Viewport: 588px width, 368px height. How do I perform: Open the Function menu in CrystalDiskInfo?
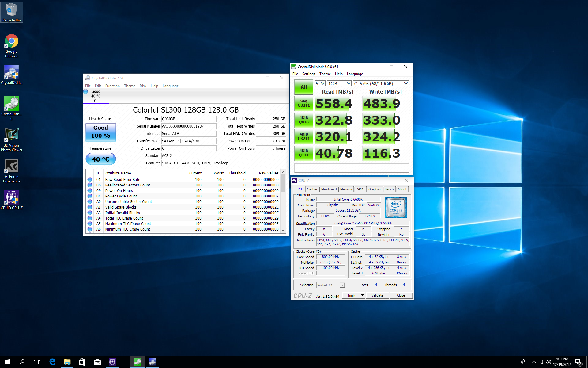112,86
